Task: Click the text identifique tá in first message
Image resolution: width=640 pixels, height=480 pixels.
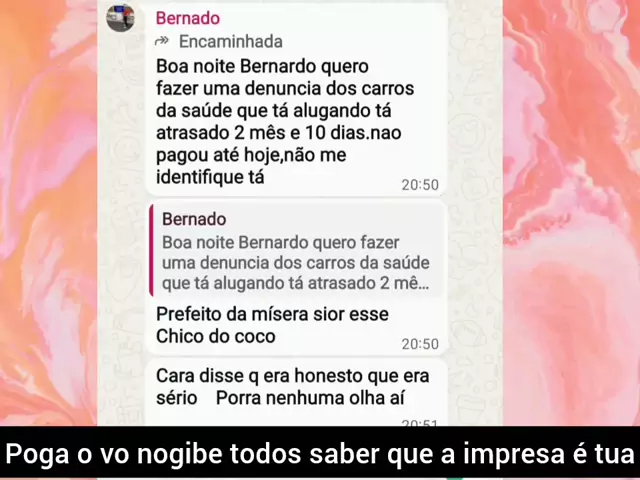Action: (210, 177)
